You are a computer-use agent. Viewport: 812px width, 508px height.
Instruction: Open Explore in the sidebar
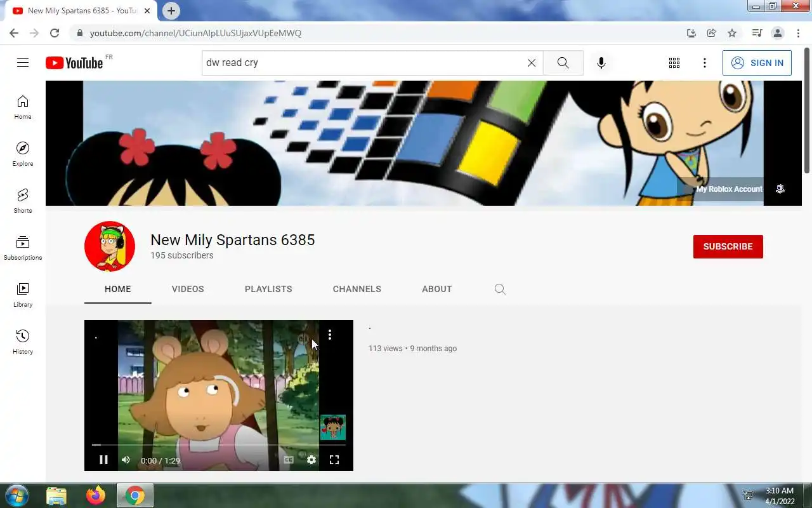point(23,154)
